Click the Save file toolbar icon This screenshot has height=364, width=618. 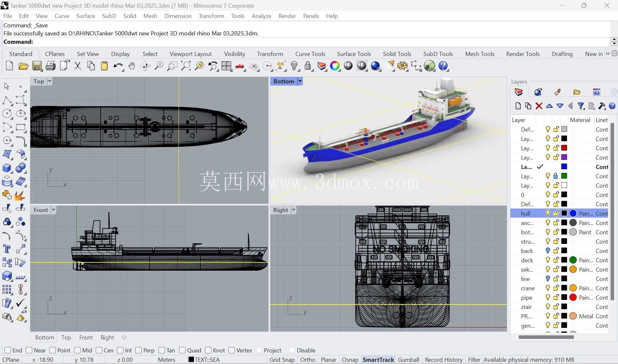pyautogui.click(x=37, y=66)
